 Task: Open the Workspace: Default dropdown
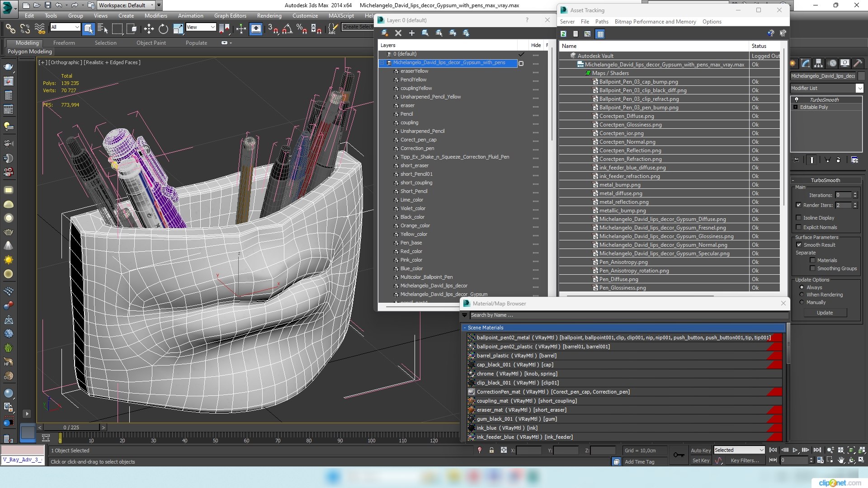click(x=126, y=5)
